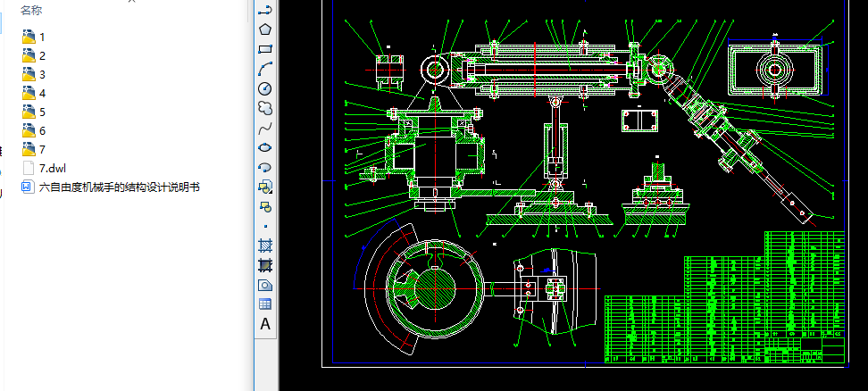Select the Ellipse tool
The height and width of the screenshot is (391, 868).
(265, 147)
